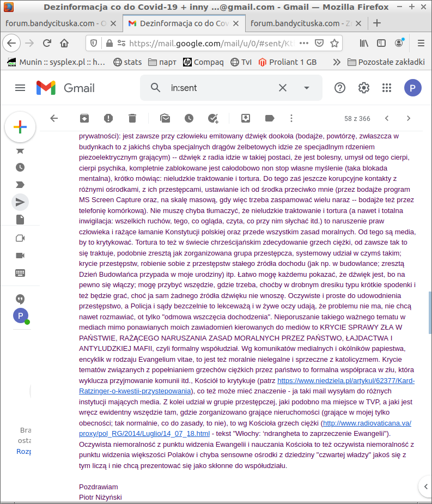This screenshot has width=432, height=504.
Task: Click the Gmail logo
Action: coord(65,88)
